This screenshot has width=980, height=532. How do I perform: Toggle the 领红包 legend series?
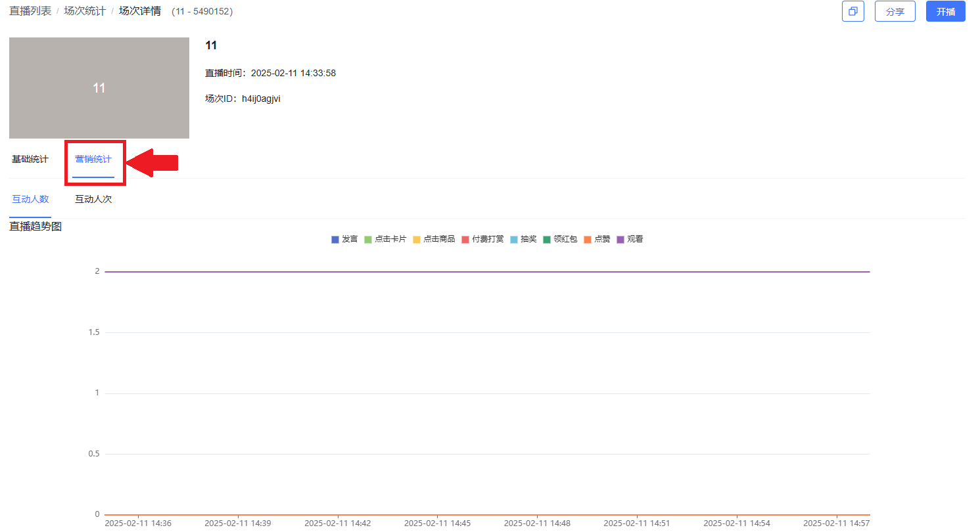pos(560,239)
